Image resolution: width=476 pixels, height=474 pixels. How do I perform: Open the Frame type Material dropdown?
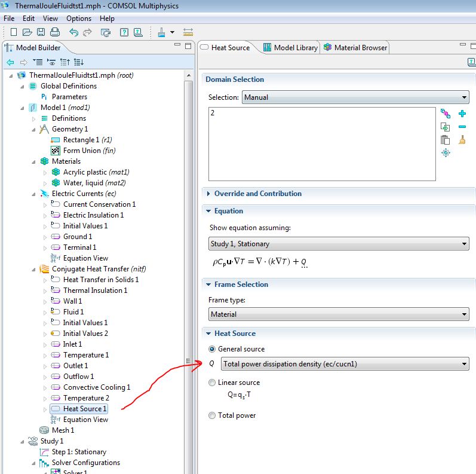pos(339,314)
